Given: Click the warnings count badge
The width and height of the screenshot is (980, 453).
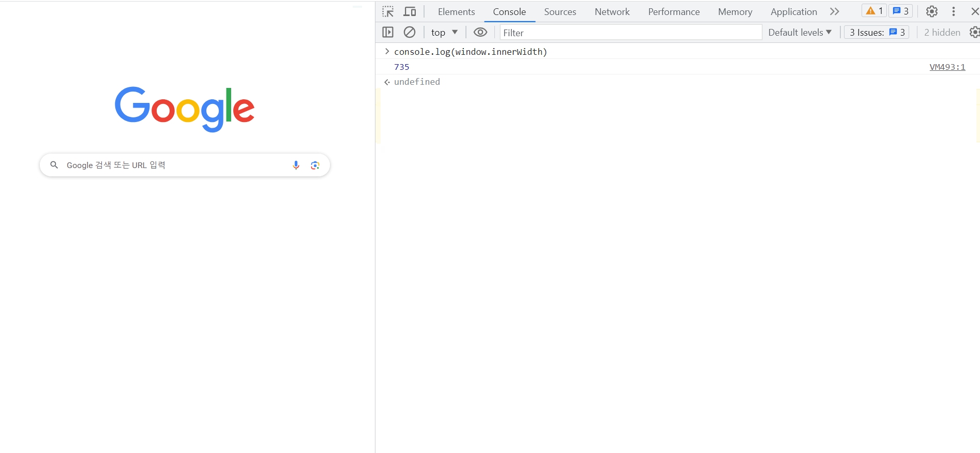Looking at the screenshot, I should 875,11.
